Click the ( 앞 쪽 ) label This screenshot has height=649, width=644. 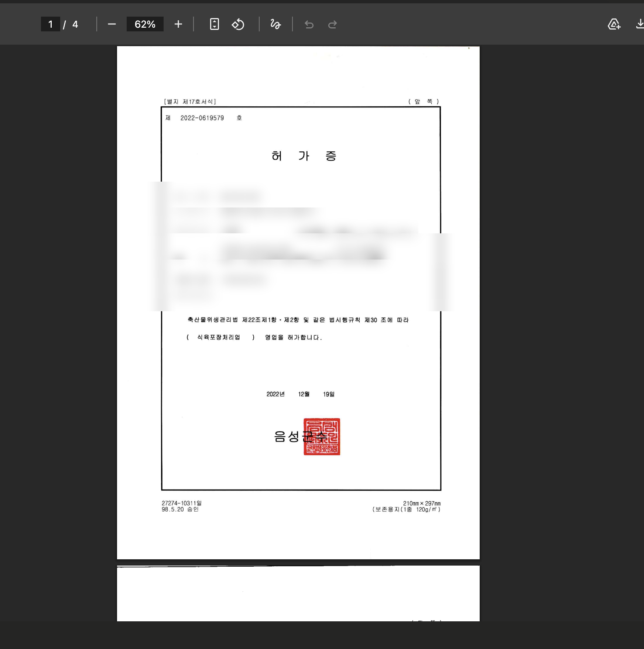point(424,102)
